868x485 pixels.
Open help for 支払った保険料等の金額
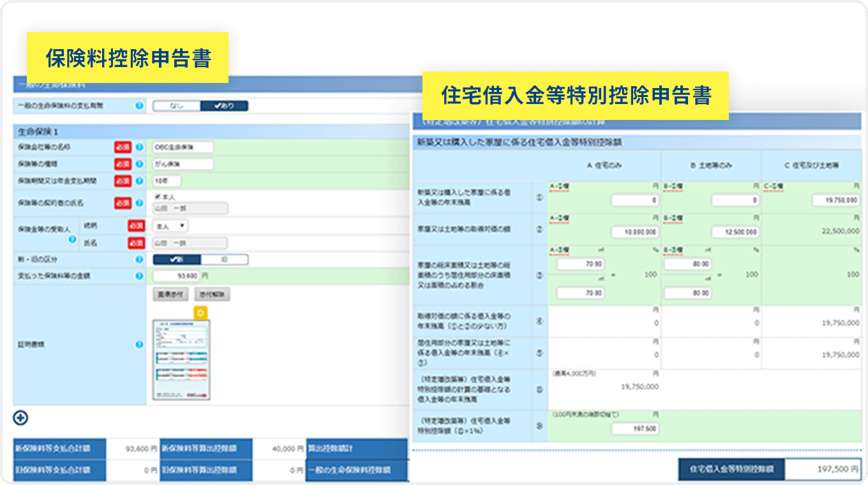click(x=139, y=276)
